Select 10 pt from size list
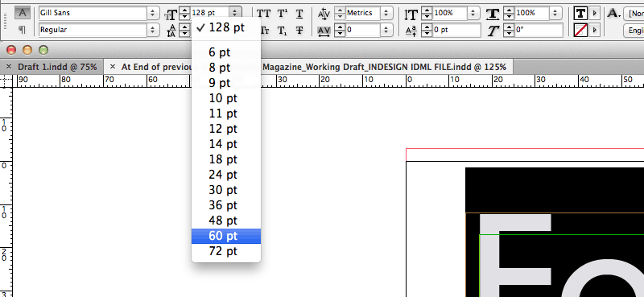The image size is (644, 297). (x=226, y=98)
